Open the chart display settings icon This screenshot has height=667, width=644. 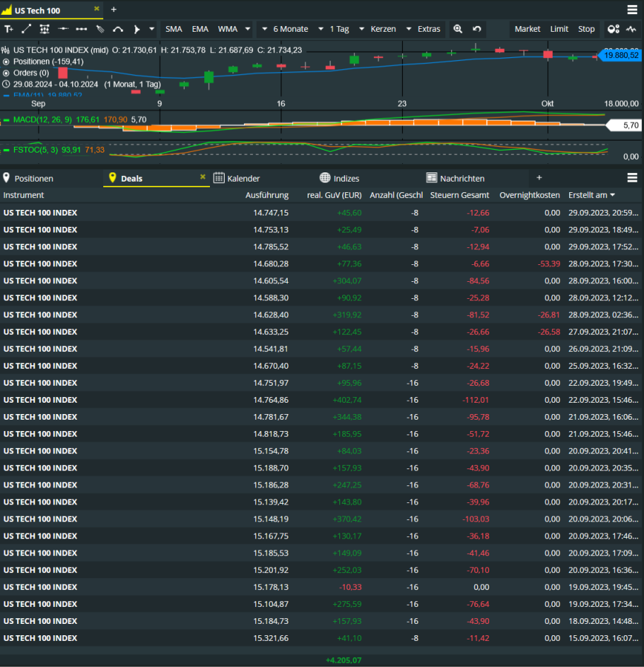614,29
